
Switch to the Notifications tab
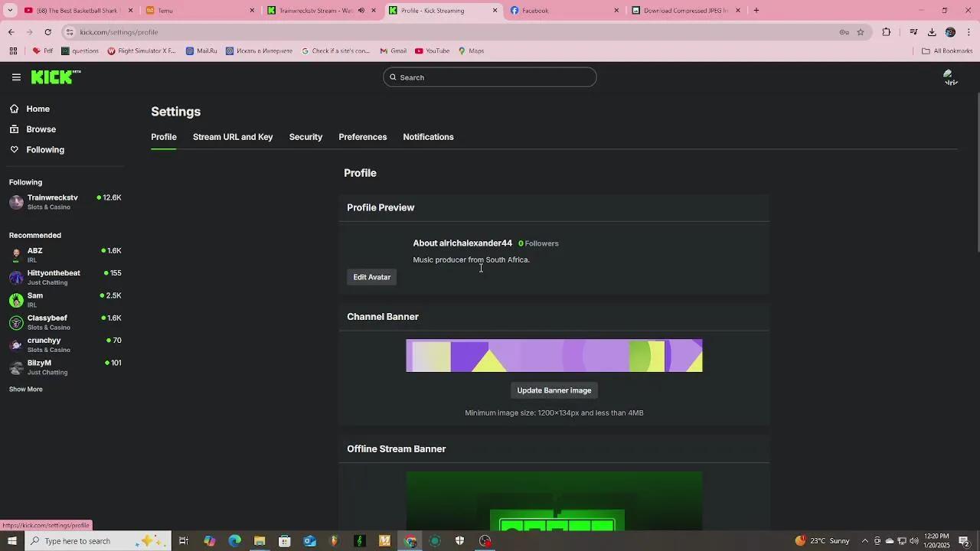(x=429, y=137)
